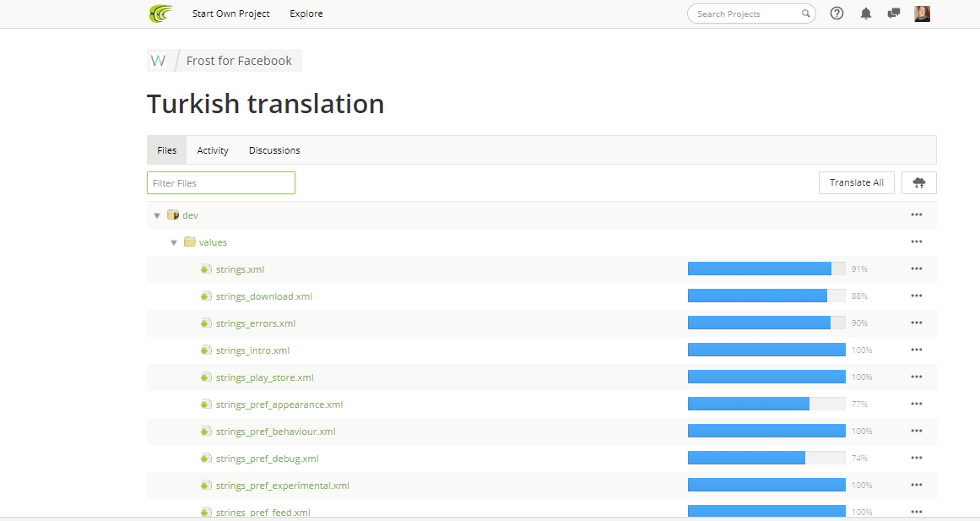Image resolution: width=980 pixels, height=521 pixels.
Task: Click the strings_errors.xml file icon
Action: coord(206,323)
